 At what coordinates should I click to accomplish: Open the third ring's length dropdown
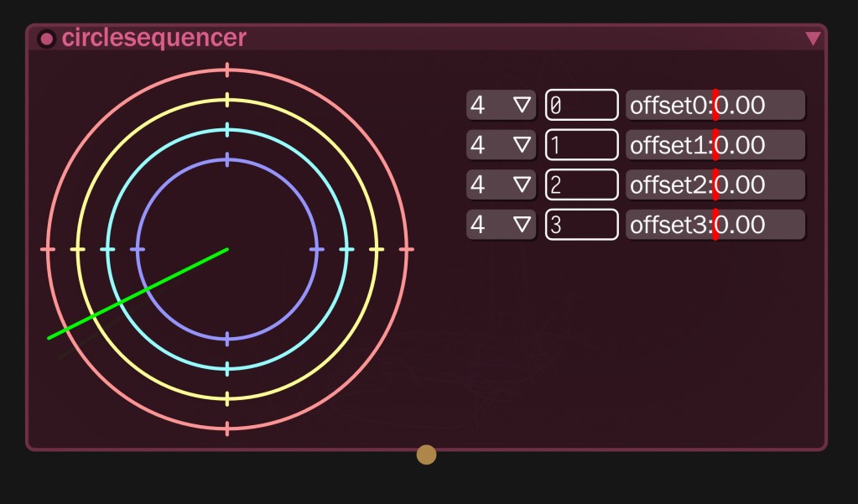pyautogui.click(x=501, y=184)
